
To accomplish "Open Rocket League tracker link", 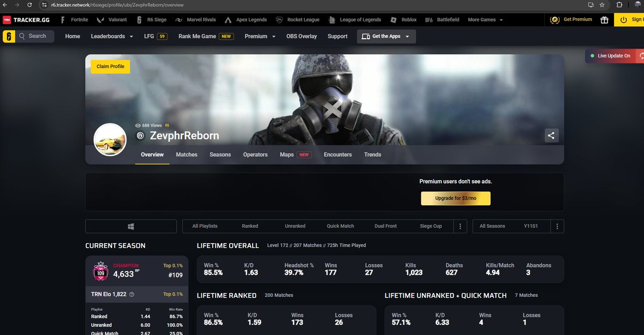I will click(297, 20).
